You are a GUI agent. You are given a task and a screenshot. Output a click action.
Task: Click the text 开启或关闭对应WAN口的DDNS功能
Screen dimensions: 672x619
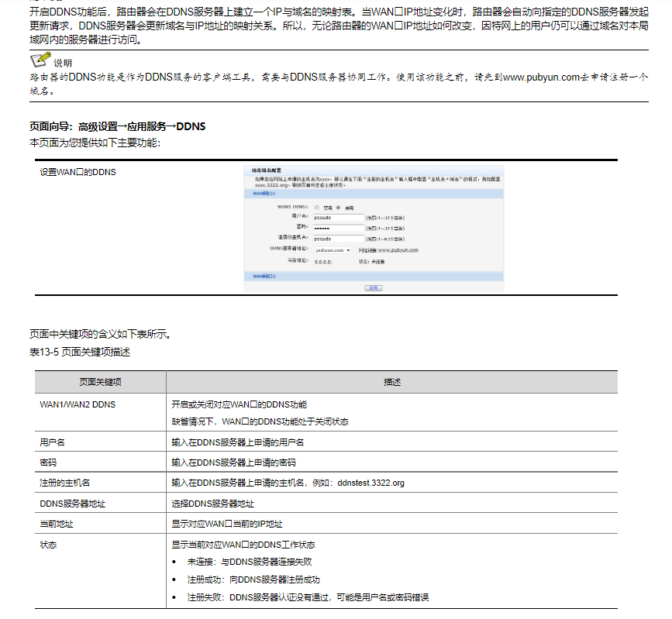(240, 405)
